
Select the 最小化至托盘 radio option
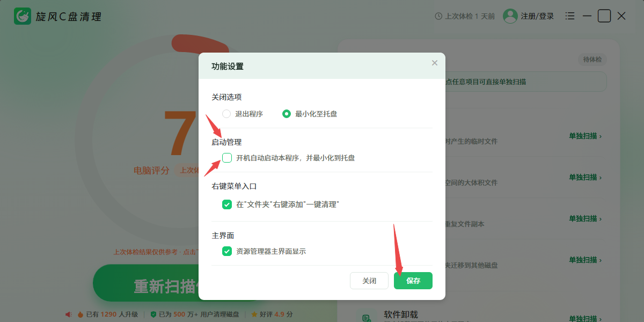coord(287,114)
